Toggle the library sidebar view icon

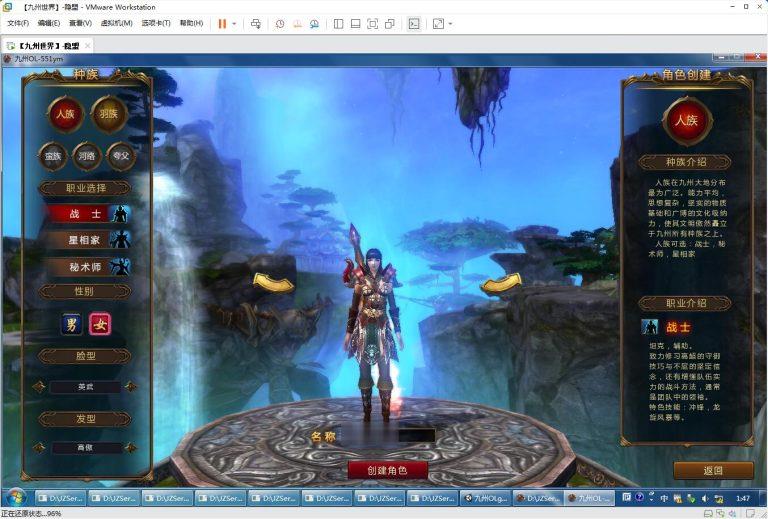coord(338,24)
